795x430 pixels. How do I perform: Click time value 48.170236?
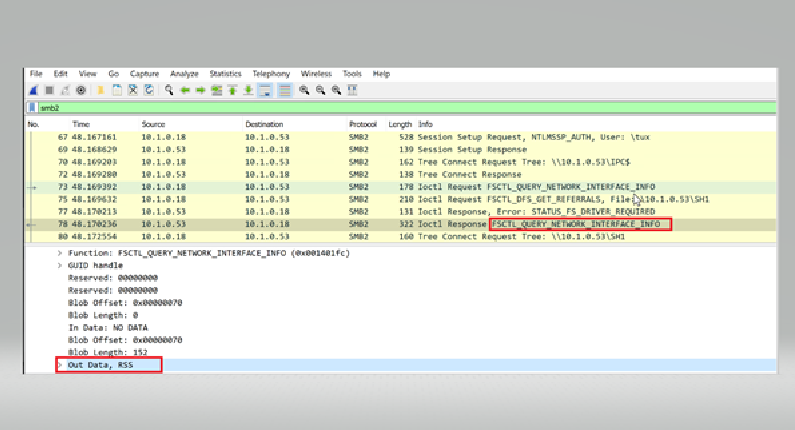click(94, 224)
